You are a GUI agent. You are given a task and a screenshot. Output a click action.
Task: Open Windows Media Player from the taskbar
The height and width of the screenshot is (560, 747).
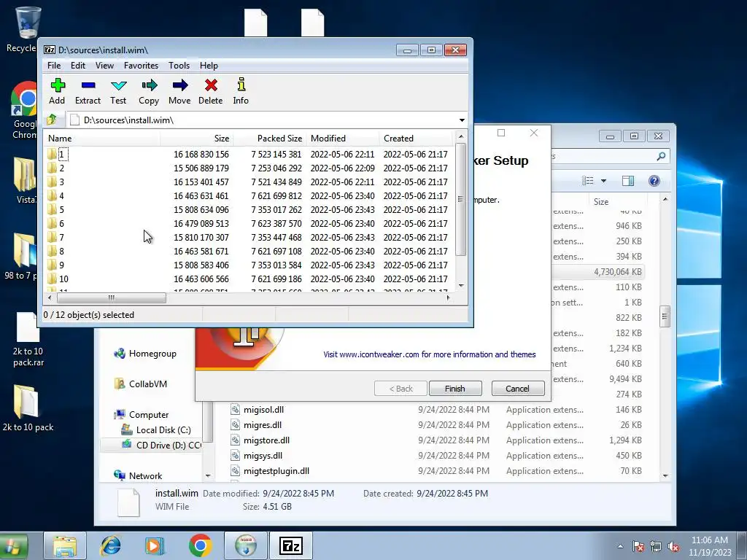[155, 545]
